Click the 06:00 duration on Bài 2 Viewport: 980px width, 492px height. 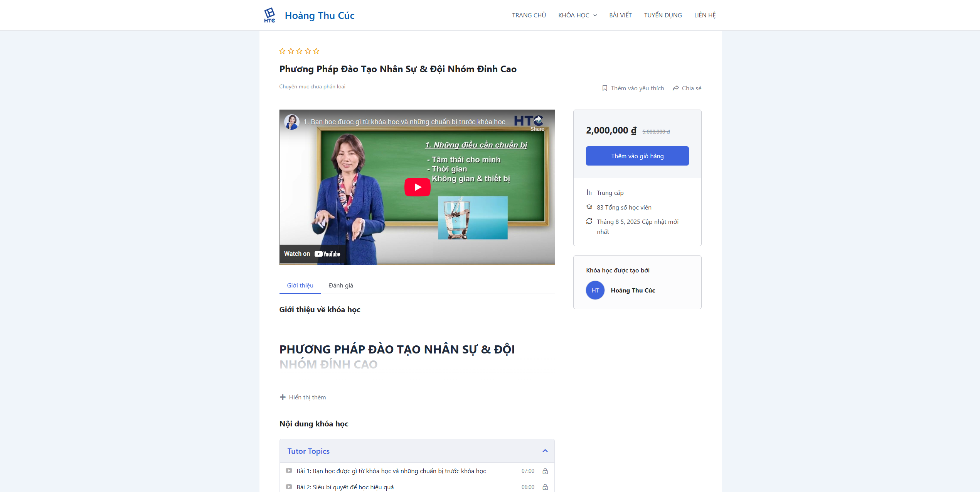coord(528,487)
